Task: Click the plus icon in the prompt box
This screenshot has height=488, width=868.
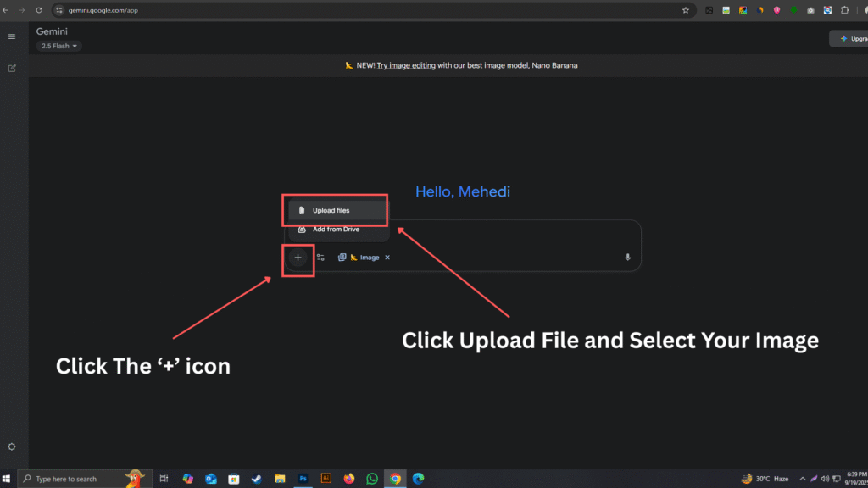Action: pos(298,258)
